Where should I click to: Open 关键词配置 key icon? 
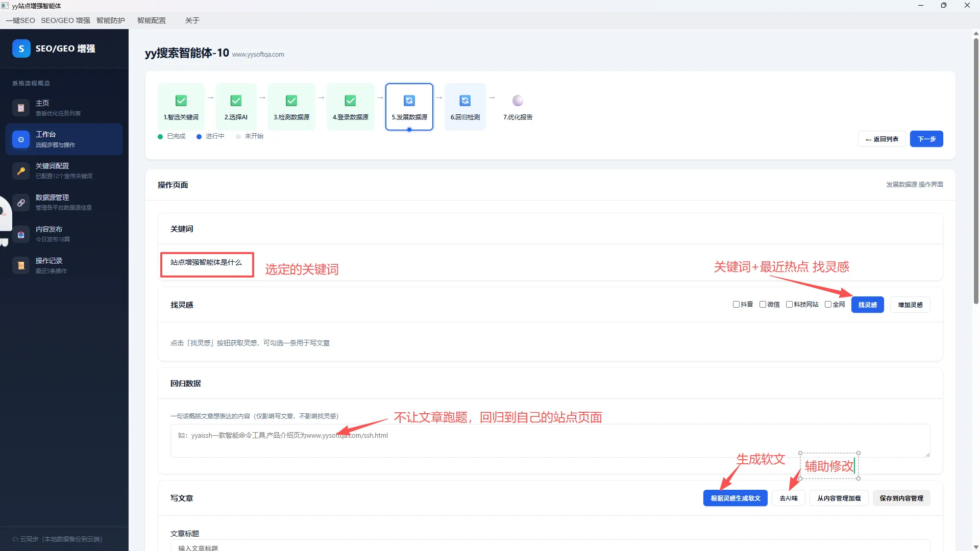[21, 171]
